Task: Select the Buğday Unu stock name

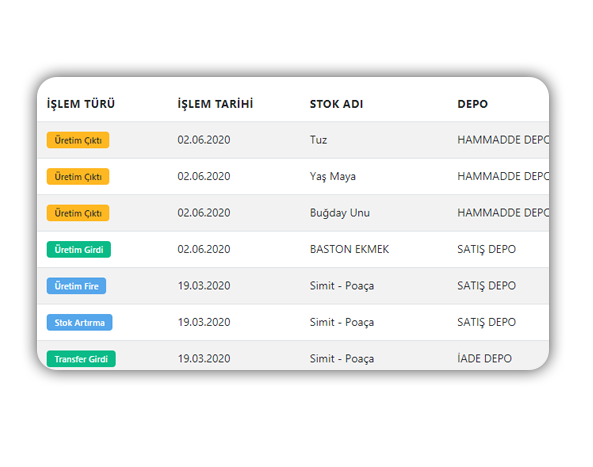Action: click(x=340, y=213)
